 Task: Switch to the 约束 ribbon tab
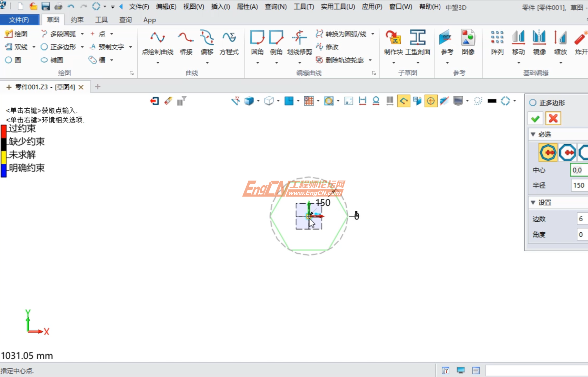pos(77,20)
